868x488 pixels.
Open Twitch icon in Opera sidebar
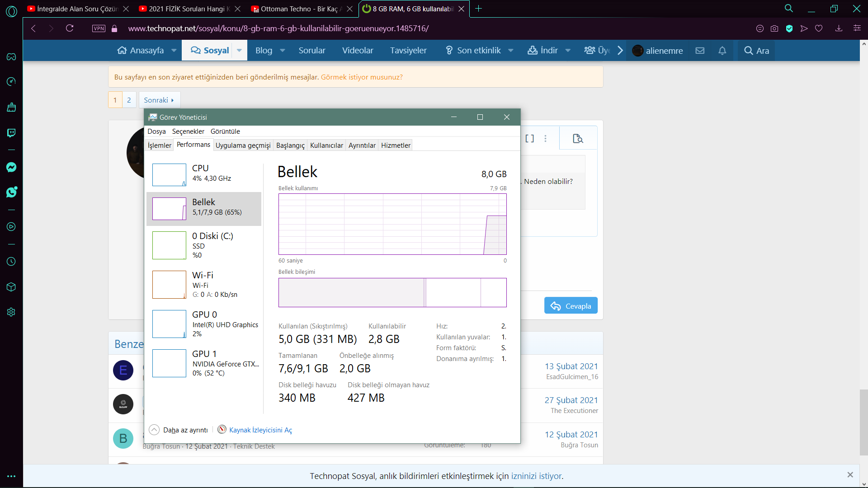[x=11, y=133]
